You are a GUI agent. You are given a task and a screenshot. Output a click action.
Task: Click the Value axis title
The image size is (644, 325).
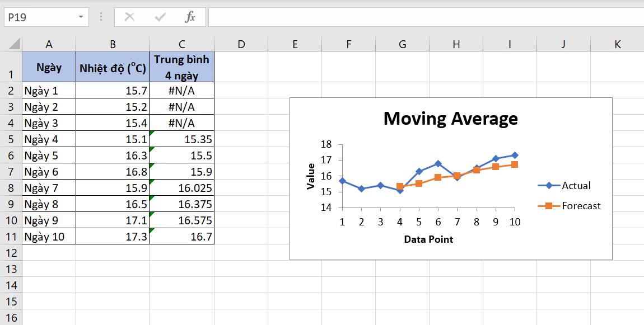tap(312, 176)
